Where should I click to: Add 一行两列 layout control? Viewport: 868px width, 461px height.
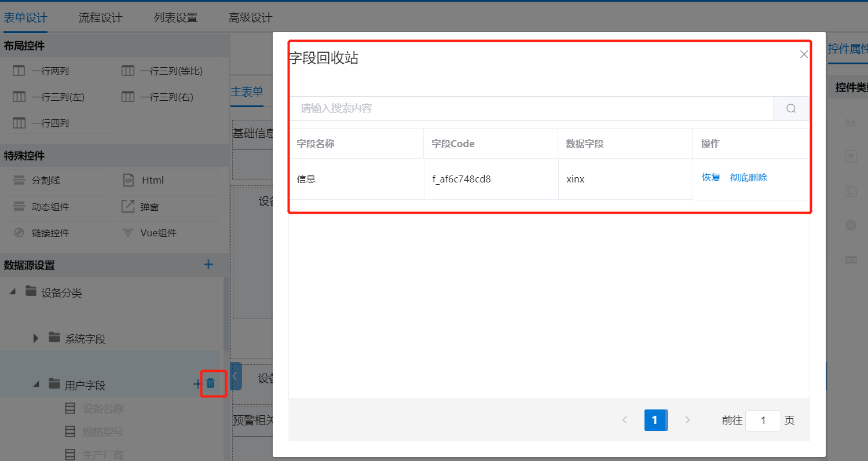[57, 71]
